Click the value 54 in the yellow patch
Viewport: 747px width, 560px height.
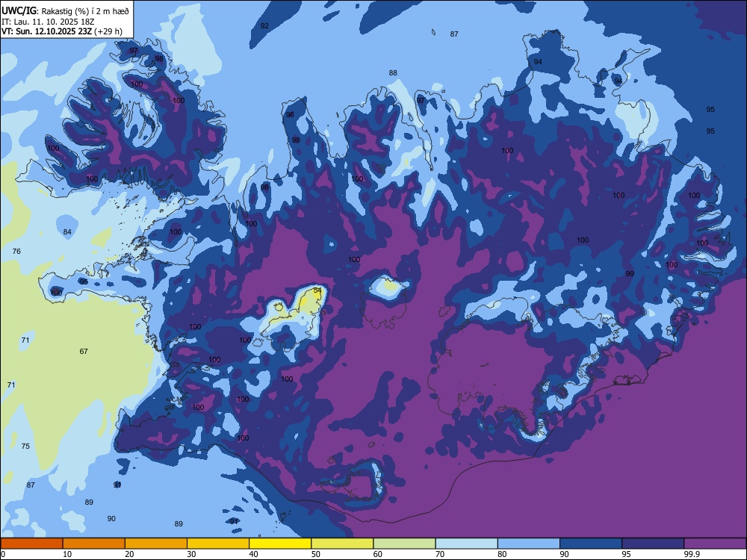pyautogui.click(x=317, y=290)
